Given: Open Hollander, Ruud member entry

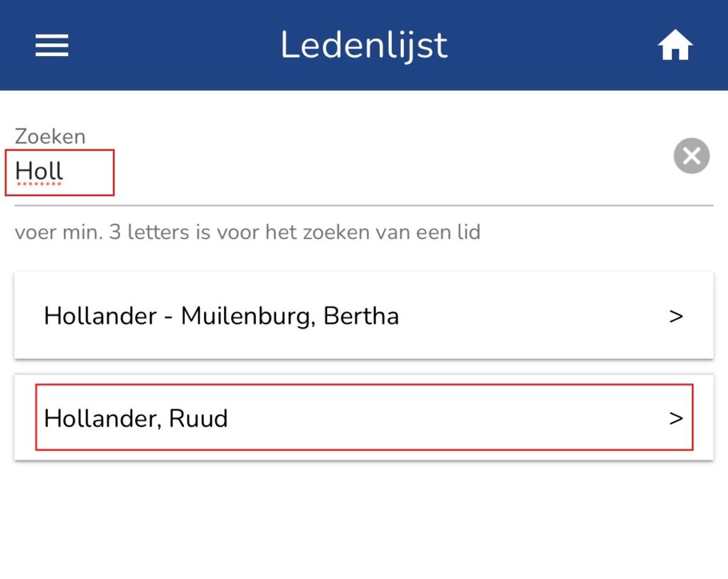Looking at the screenshot, I should tap(136, 418).
